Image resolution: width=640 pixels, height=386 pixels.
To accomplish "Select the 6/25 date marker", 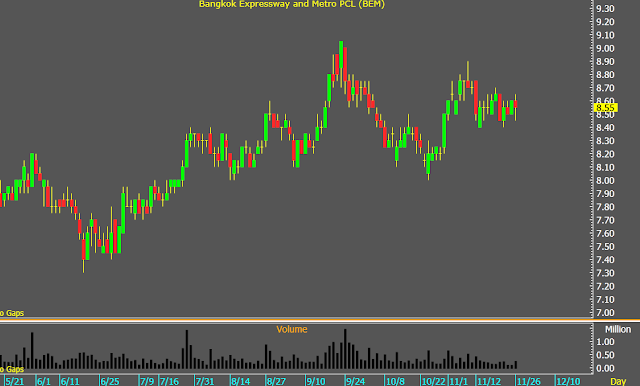I will coord(110,382).
